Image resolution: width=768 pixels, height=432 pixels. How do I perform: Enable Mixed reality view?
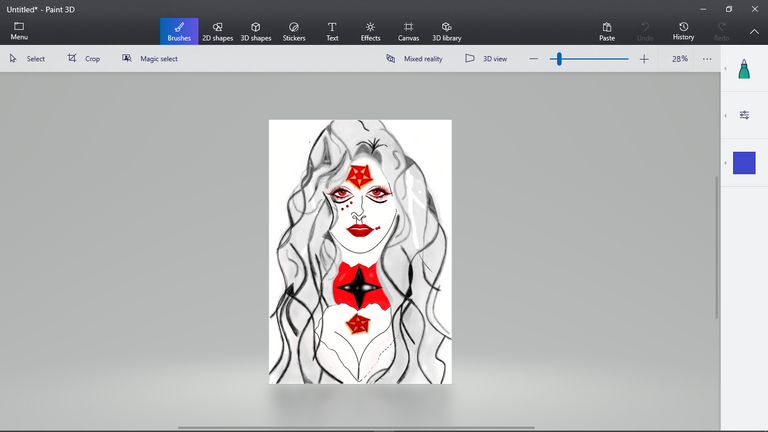click(x=414, y=59)
